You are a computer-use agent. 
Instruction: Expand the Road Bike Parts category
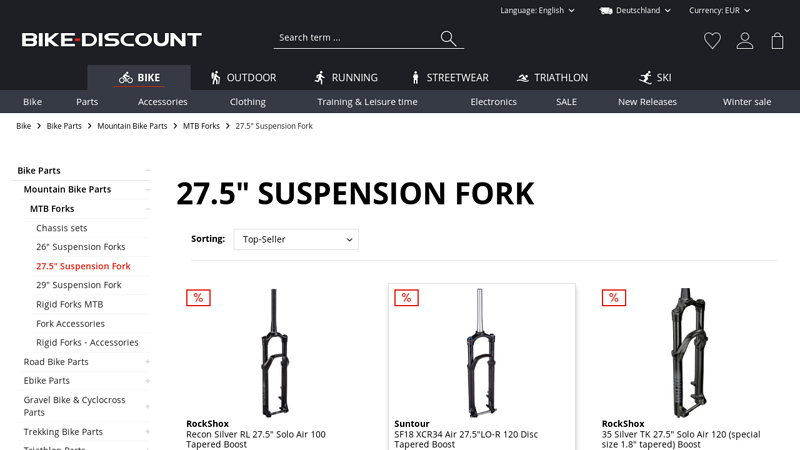148,362
